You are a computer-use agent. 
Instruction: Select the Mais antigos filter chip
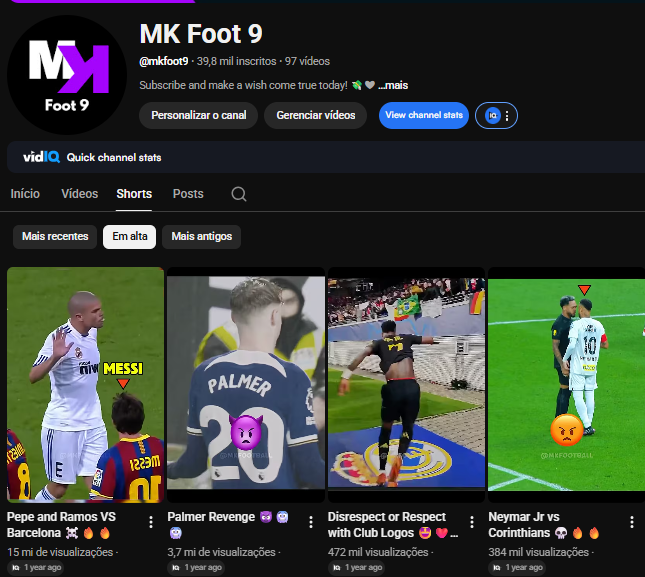point(202,236)
